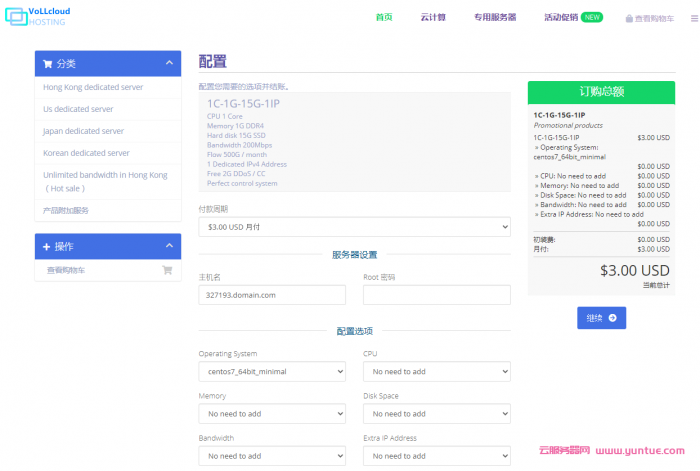Collapse the 分类 panel with its chevron
Image resolution: width=700 pixels, height=471 pixels.
coord(168,63)
